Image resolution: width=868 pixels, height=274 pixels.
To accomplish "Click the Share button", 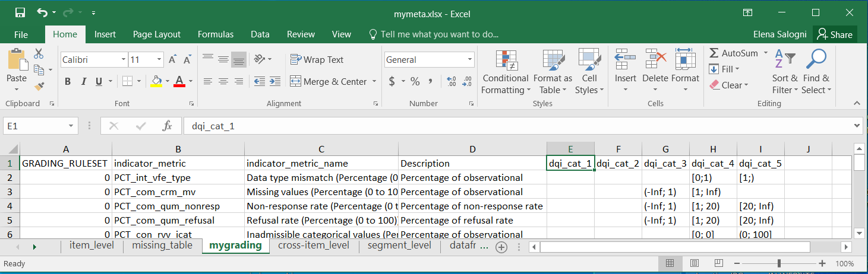I will pos(835,34).
